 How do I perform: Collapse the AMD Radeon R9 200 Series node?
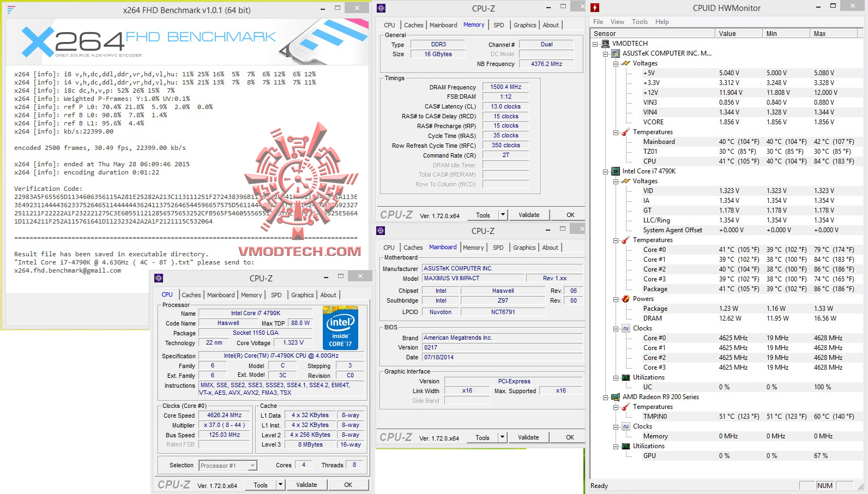coord(606,397)
